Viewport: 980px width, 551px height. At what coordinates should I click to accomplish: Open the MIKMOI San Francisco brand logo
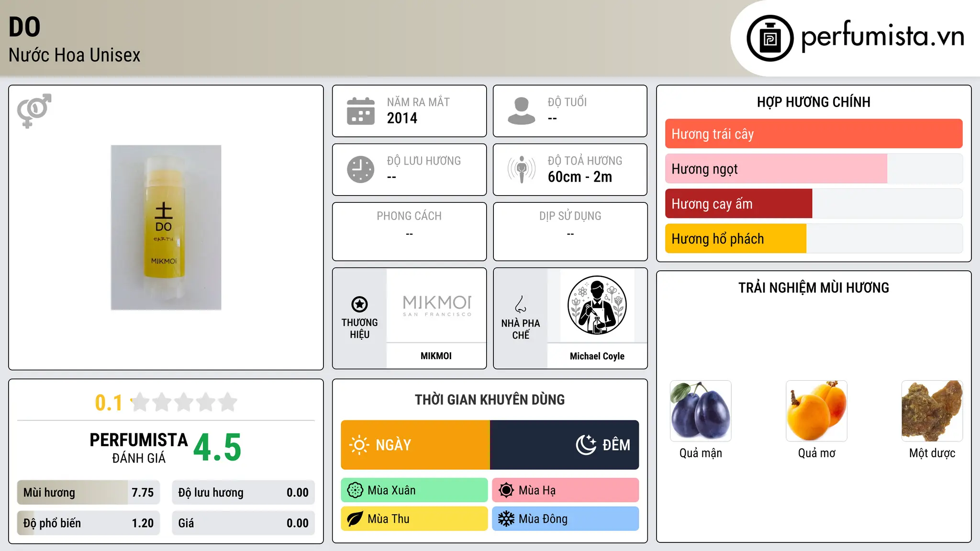click(x=436, y=306)
